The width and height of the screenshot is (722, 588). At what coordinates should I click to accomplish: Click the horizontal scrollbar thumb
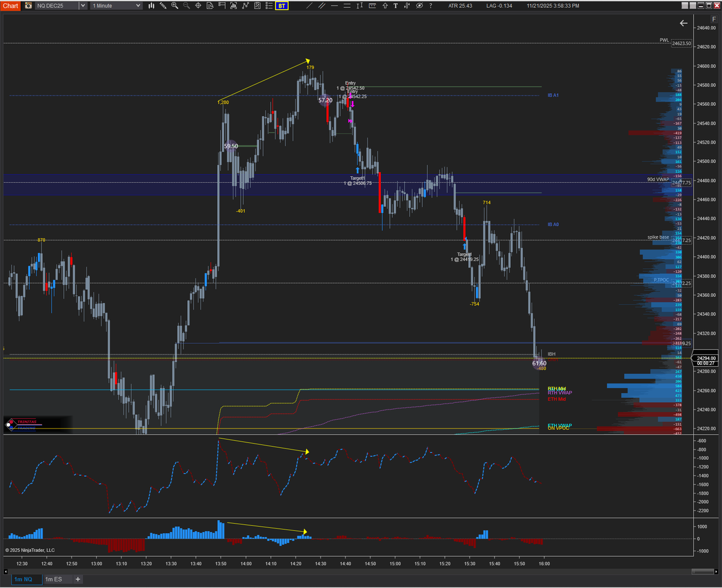click(702, 571)
